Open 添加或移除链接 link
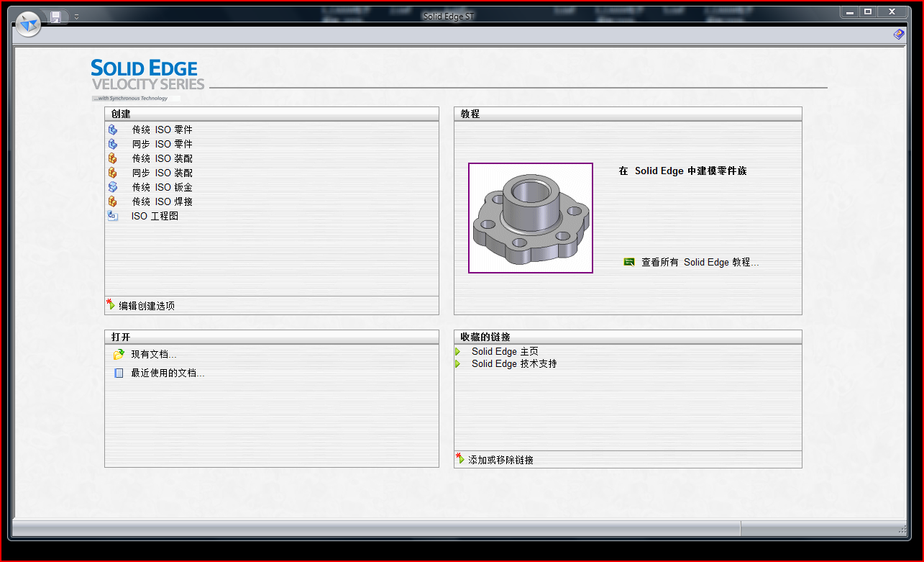Screen dimensions: 924x562 click(500, 460)
